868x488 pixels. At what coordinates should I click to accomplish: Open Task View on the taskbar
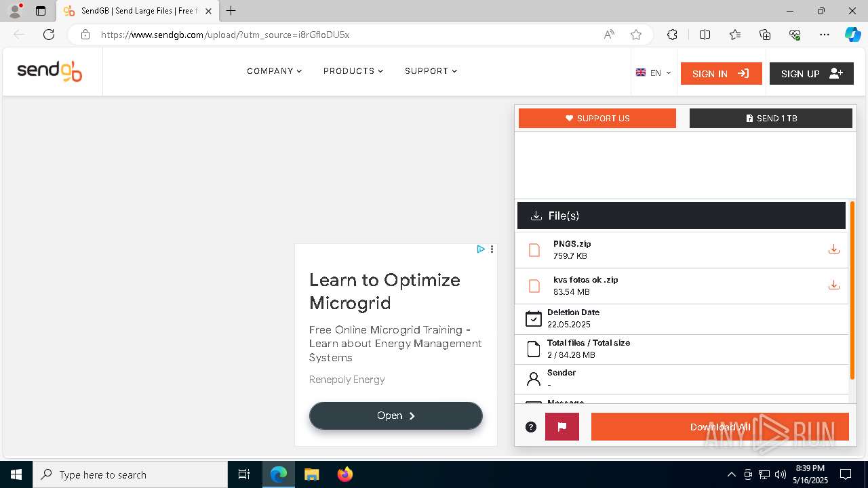(244, 474)
